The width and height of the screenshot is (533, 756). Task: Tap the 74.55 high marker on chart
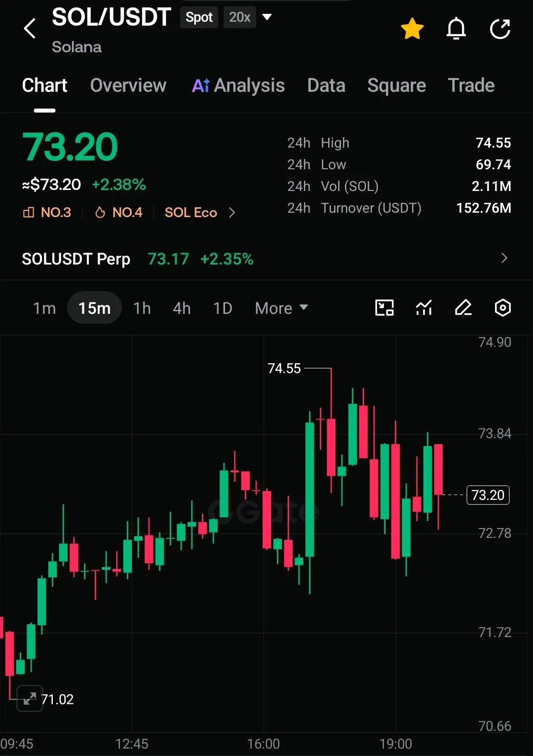click(x=284, y=368)
